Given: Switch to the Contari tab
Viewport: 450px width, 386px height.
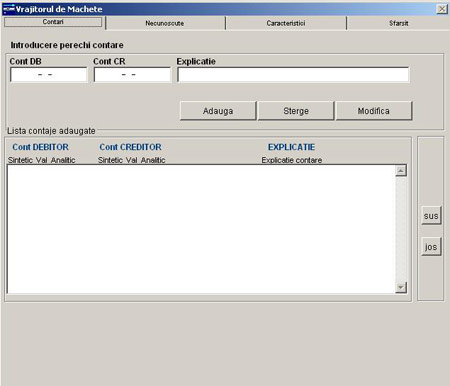Looking at the screenshot, I should 53,22.
